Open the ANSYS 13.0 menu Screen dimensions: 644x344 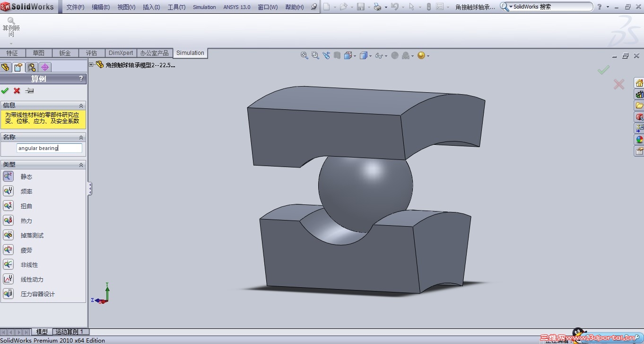[x=237, y=7]
